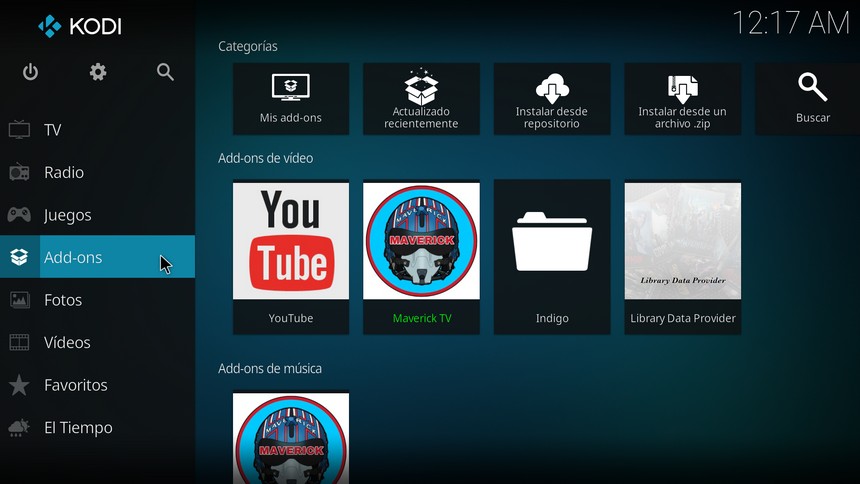This screenshot has height=484, width=860.
Task: Click the search magnifier icon in sidebar
Action: pos(165,72)
